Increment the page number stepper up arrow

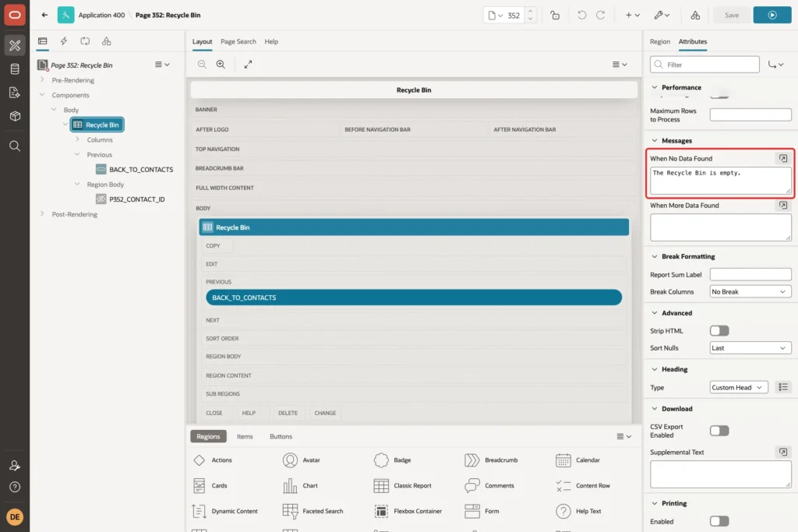530,11
